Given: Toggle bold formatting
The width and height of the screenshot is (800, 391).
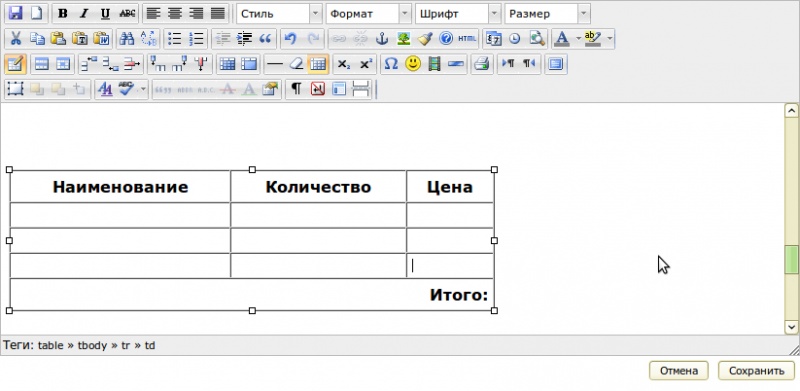Looking at the screenshot, I should click(x=63, y=13).
